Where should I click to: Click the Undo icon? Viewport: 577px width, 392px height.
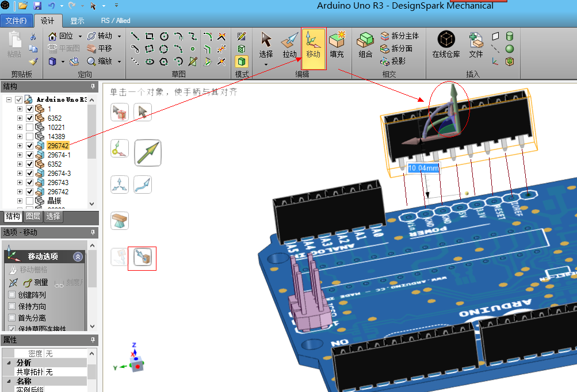coord(52,6)
